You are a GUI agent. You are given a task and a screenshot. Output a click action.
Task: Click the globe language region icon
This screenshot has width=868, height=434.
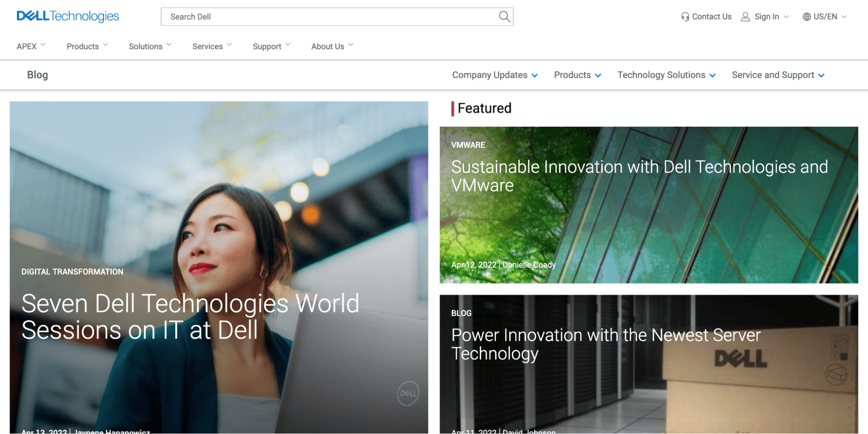coord(806,16)
